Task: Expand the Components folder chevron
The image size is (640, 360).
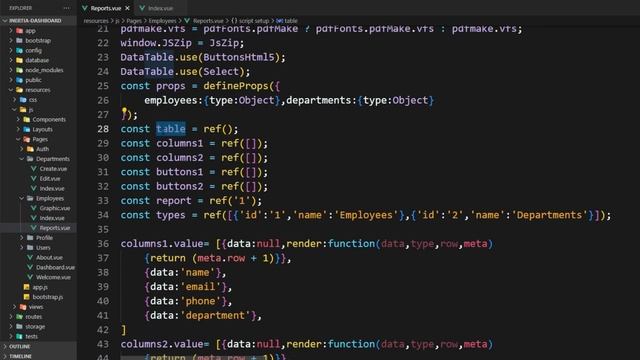Action: 18,120
